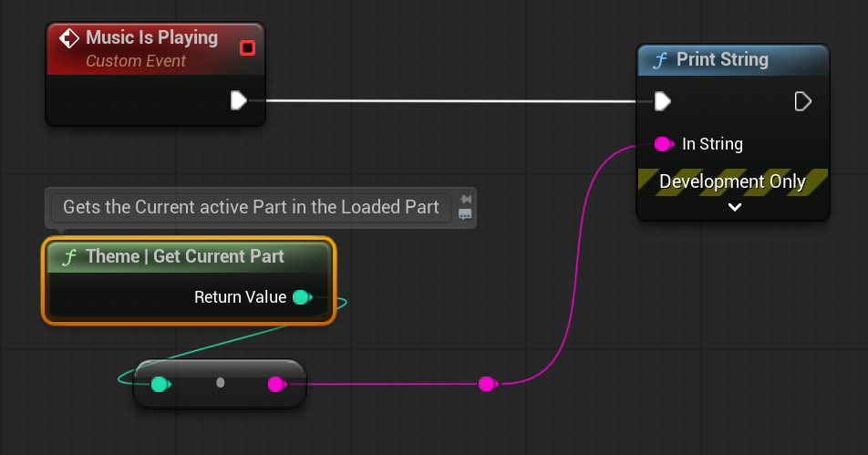Toggle the pin icon on the comment bubble
The height and width of the screenshot is (455, 868).
coord(465,200)
